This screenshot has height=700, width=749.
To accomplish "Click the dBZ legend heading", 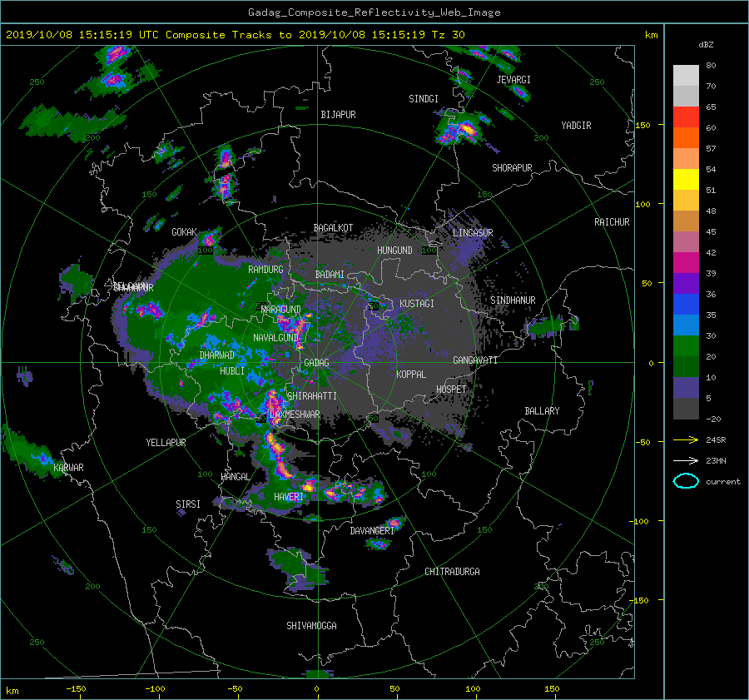I will (x=706, y=45).
